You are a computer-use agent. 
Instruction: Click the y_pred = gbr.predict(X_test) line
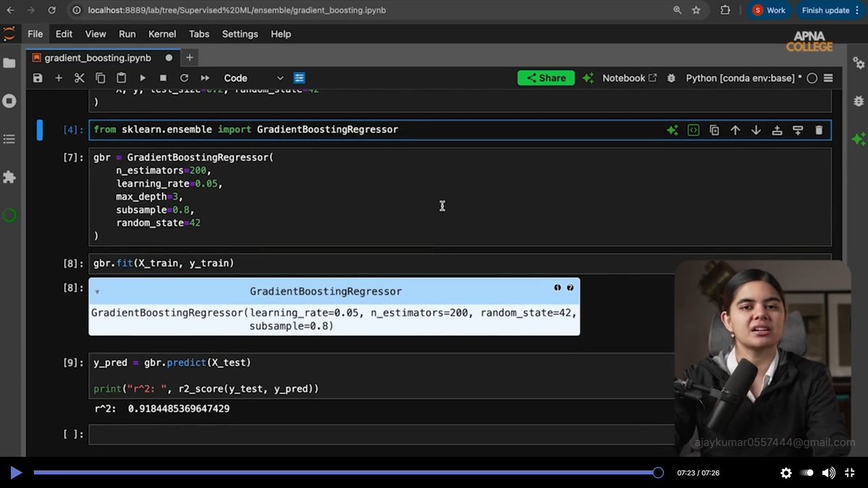tap(172, 362)
